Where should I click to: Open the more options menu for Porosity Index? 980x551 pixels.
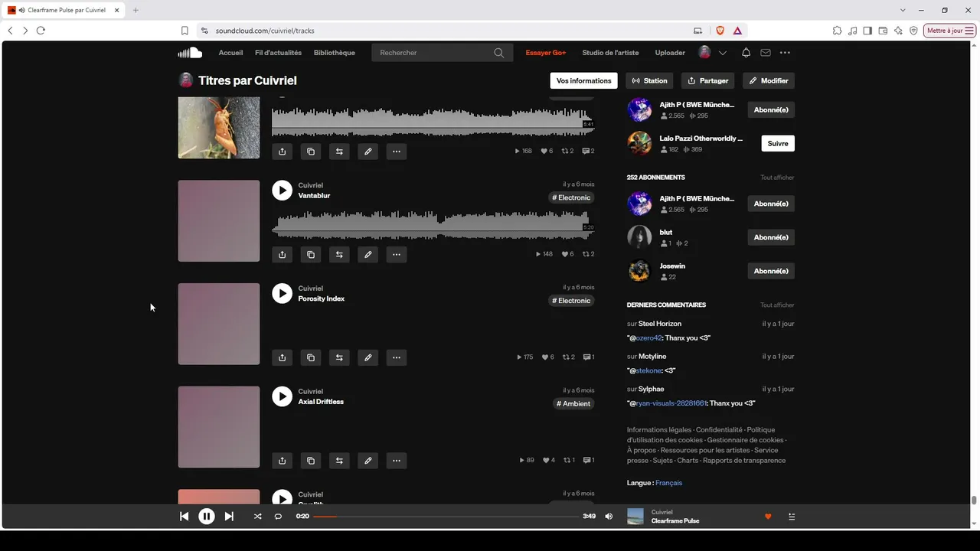coord(397,357)
